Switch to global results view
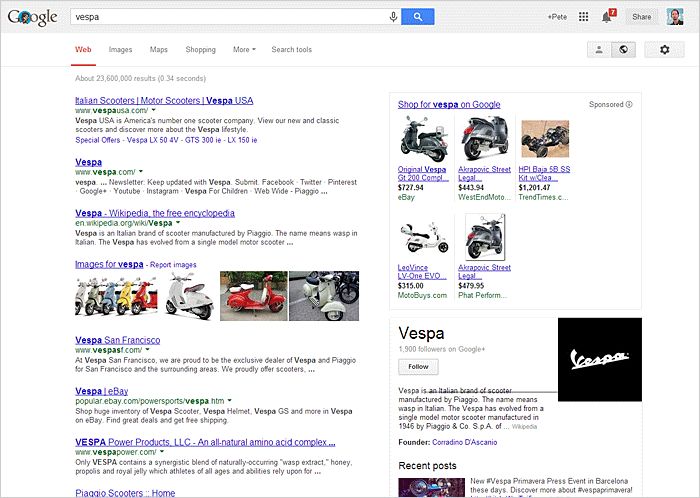This screenshot has height=498, width=700. pos(625,49)
